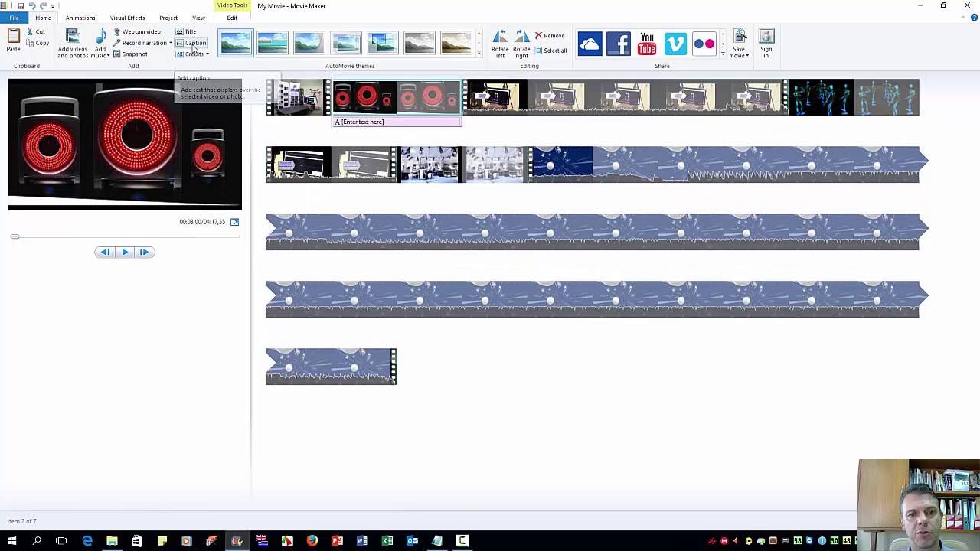This screenshot has width=980, height=551.
Task: Select the last short audio clip
Action: [x=331, y=367]
